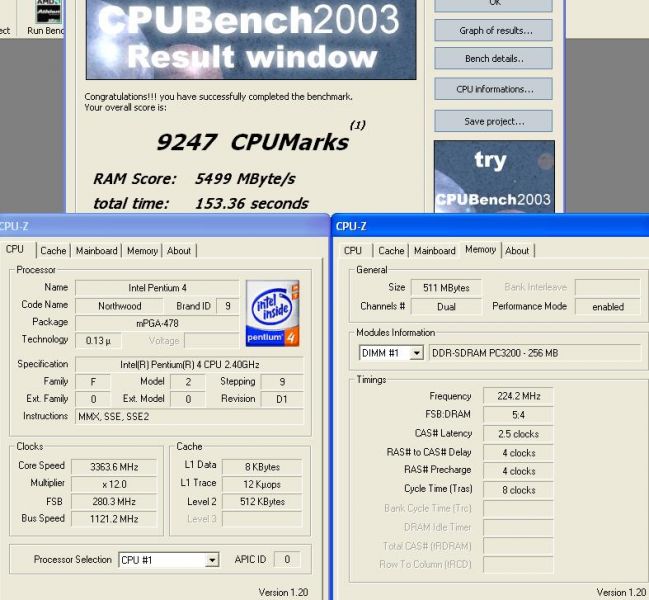Image resolution: width=649 pixels, height=600 pixels.
Task: Switch to Memory tab in left CPU-Z window
Action: coord(142,251)
